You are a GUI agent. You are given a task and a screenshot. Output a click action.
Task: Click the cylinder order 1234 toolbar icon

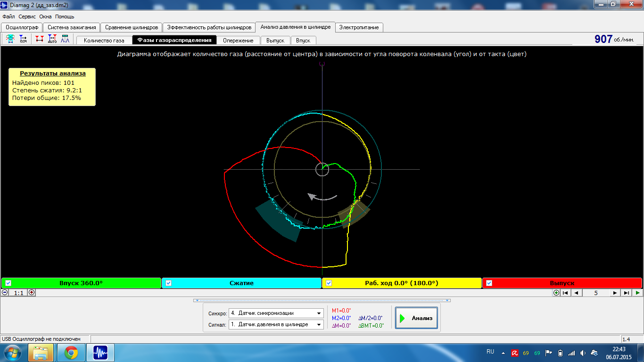pos(23,39)
